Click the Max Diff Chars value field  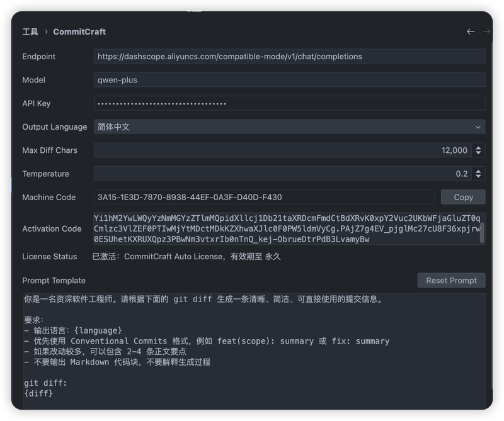283,150
